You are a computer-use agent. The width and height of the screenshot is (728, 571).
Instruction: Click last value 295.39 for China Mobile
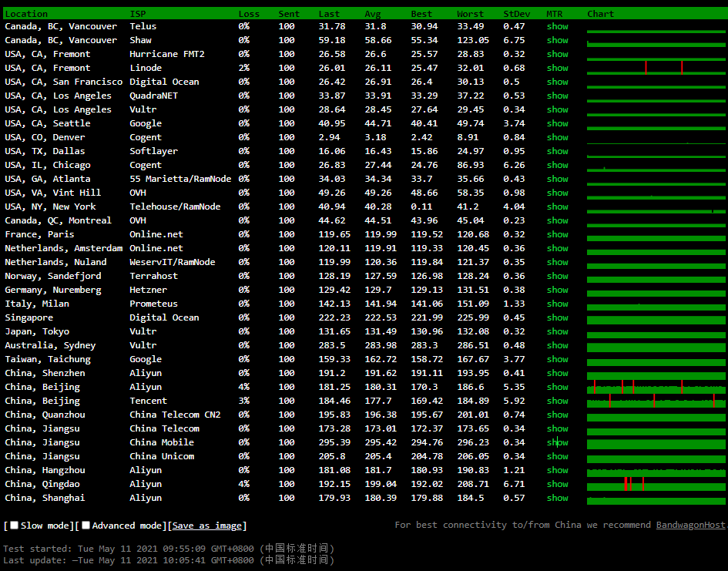point(334,442)
